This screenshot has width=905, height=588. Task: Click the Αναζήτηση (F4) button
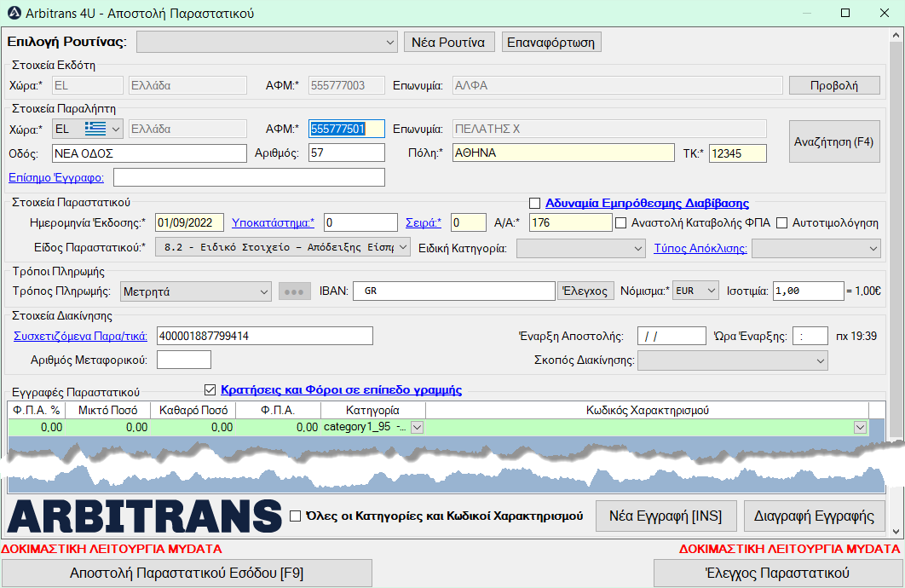click(x=834, y=141)
